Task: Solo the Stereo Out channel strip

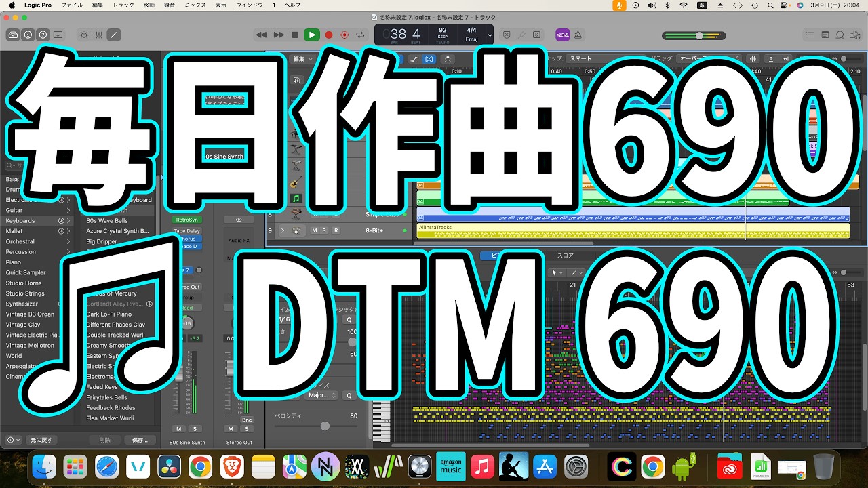Action: [245, 429]
